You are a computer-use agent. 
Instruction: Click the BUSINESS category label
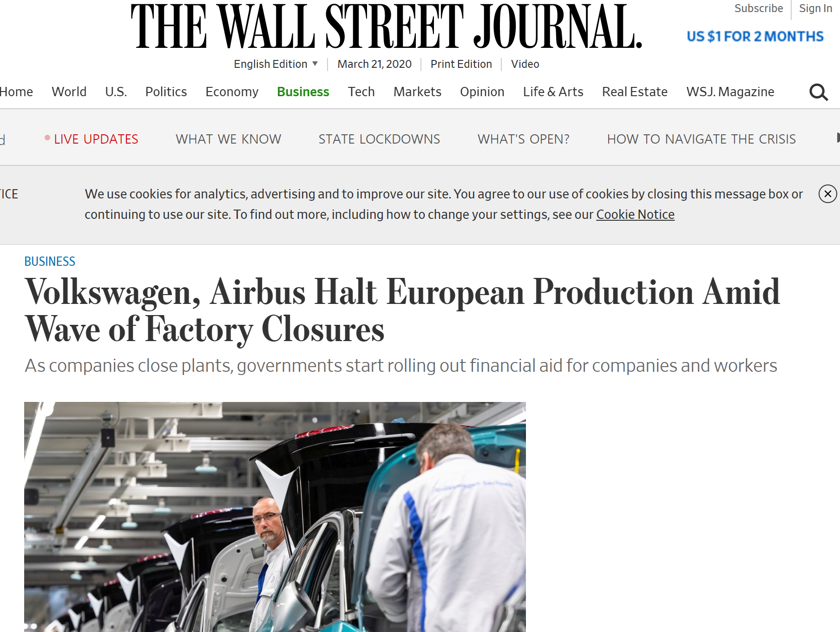[x=50, y=262]
